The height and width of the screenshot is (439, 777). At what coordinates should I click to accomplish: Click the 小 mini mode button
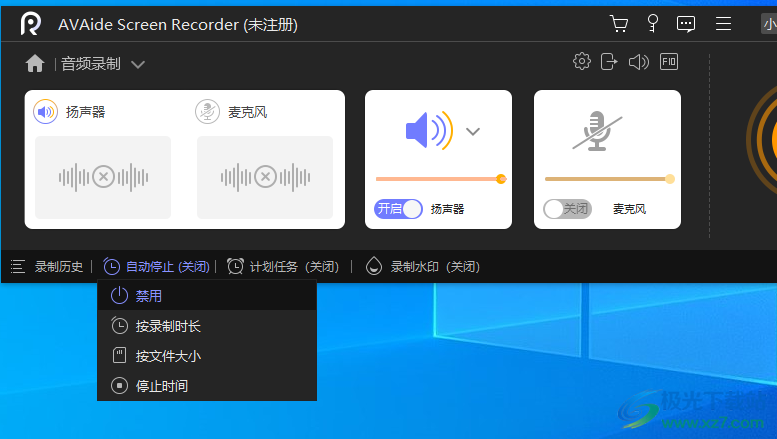769,24
